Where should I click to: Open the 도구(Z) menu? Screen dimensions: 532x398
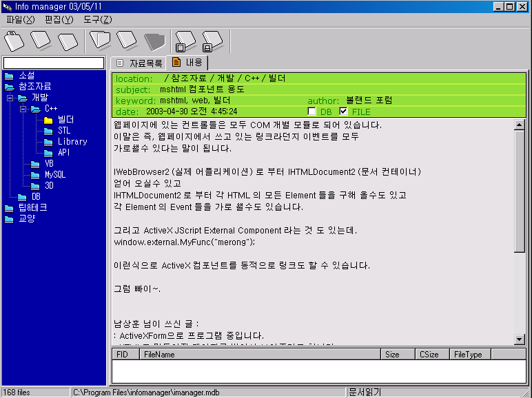pos(97,19)
